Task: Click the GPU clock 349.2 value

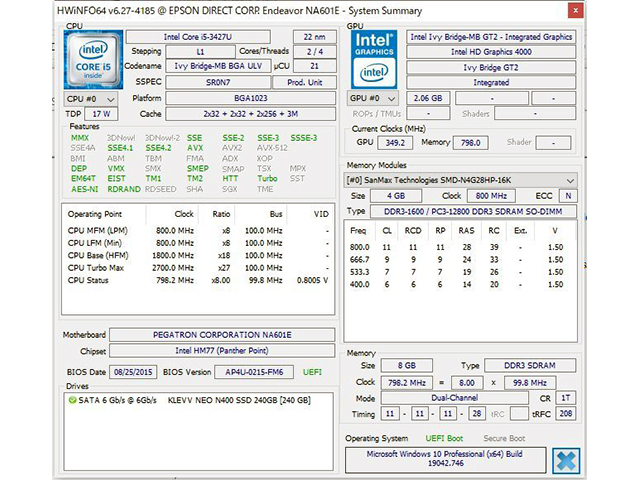Action: pos(395,143)
